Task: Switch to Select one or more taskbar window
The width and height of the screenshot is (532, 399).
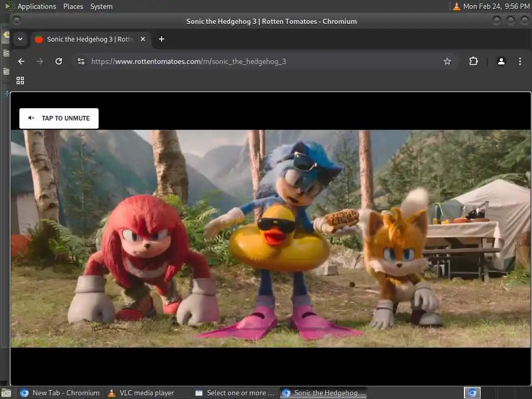Action: 235,393
